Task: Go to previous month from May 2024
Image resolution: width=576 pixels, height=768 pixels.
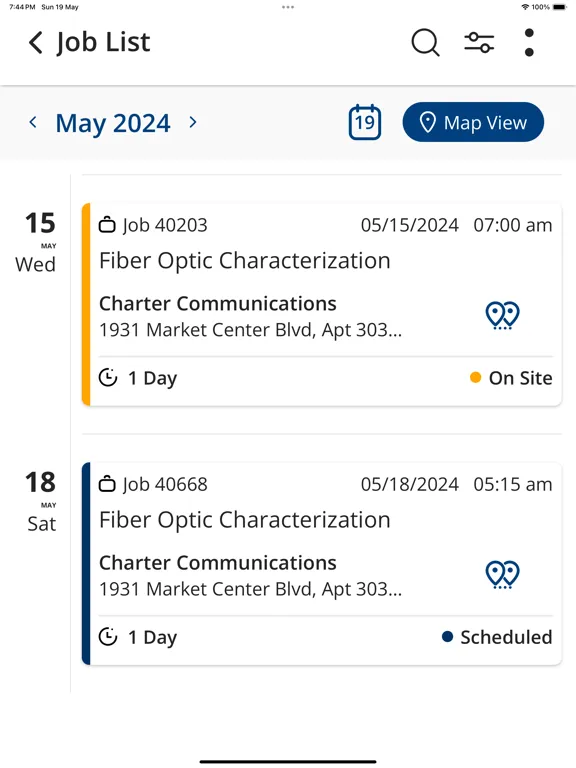Action: [x=33, y=122]
